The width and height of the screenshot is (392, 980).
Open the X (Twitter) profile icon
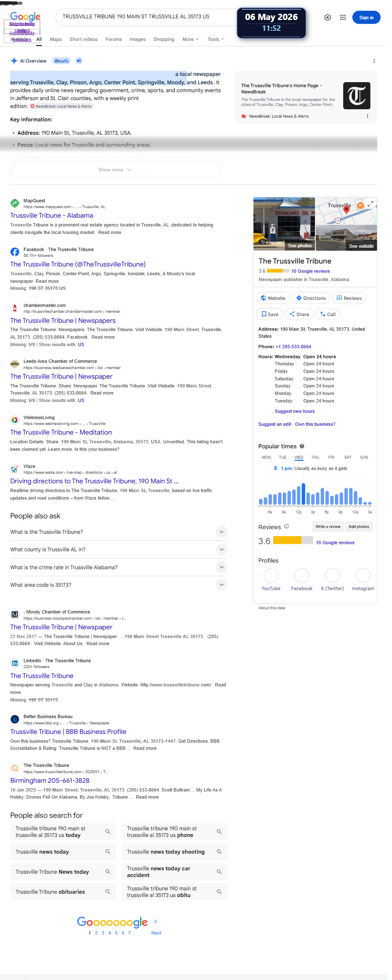coord(332,575)
